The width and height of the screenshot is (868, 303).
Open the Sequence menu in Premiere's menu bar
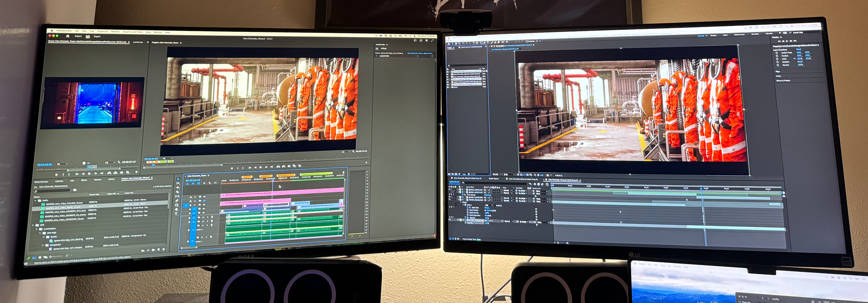(x=103, y=31)
